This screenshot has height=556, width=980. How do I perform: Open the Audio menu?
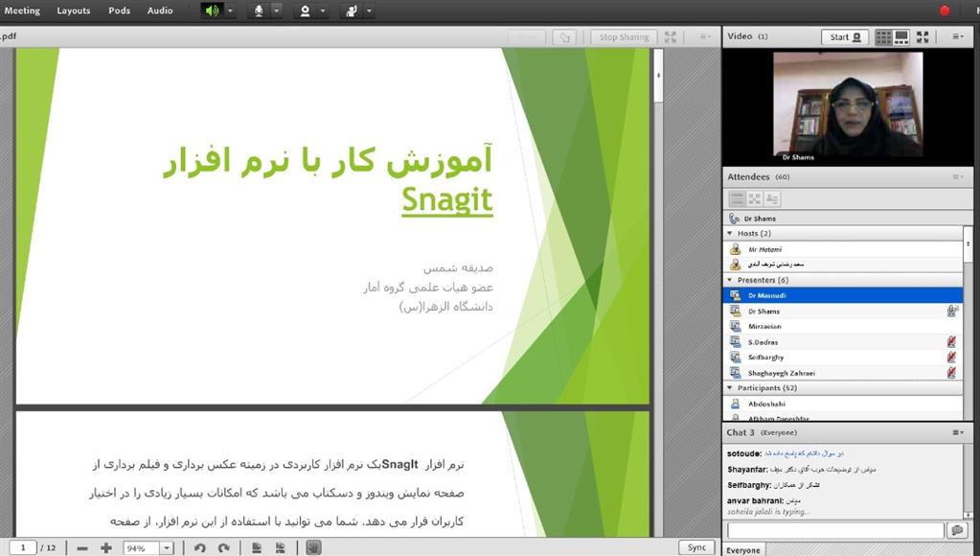160,11
